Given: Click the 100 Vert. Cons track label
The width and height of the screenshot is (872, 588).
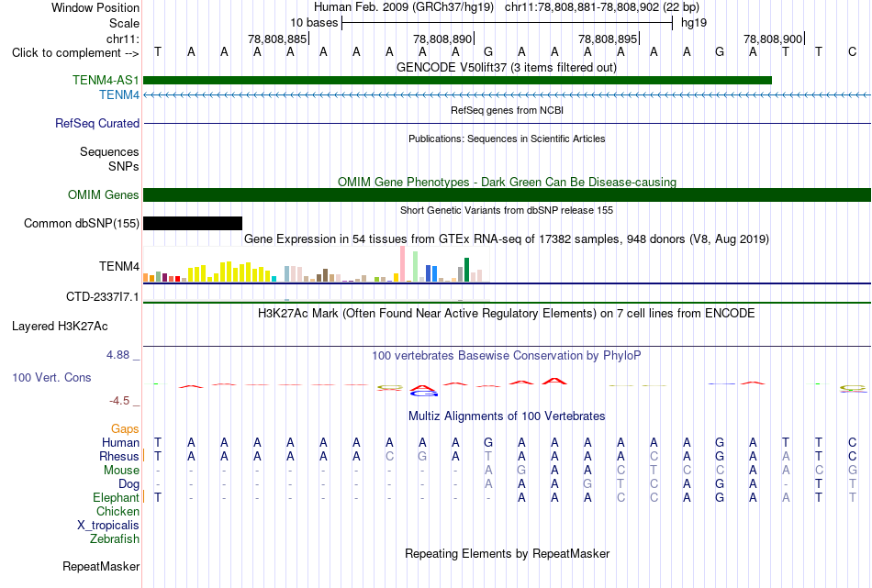Looking at the screenshot, I should pyautogui.click(x=51, y=378).
